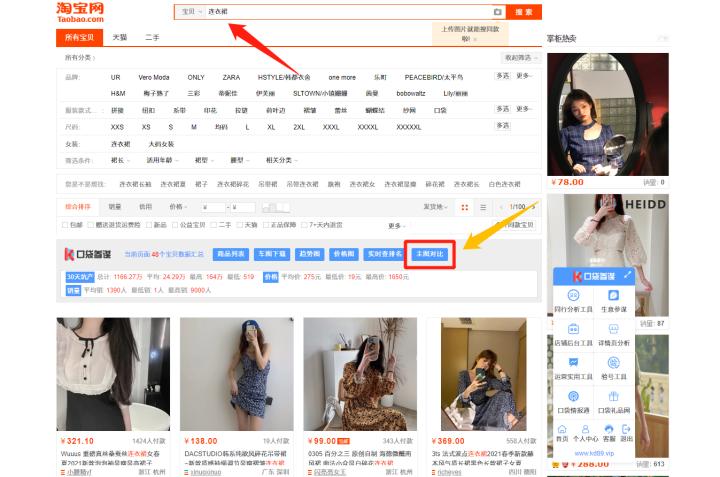Sort by 销量
720x477 pixels.
(115, 207)
